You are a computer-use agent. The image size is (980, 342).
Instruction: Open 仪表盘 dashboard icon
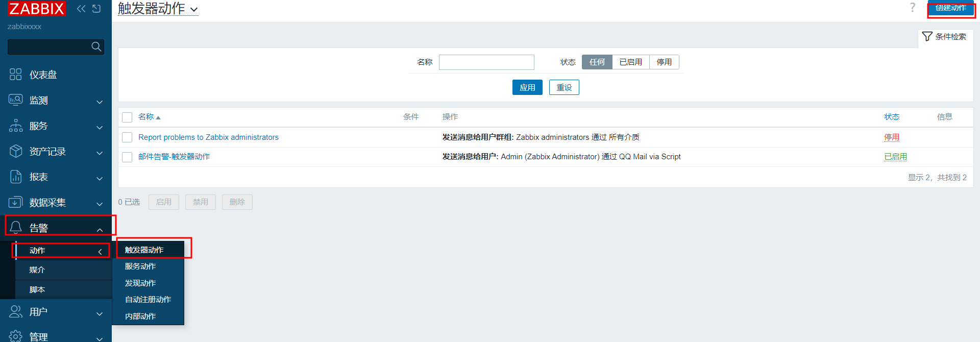point(16,75)
